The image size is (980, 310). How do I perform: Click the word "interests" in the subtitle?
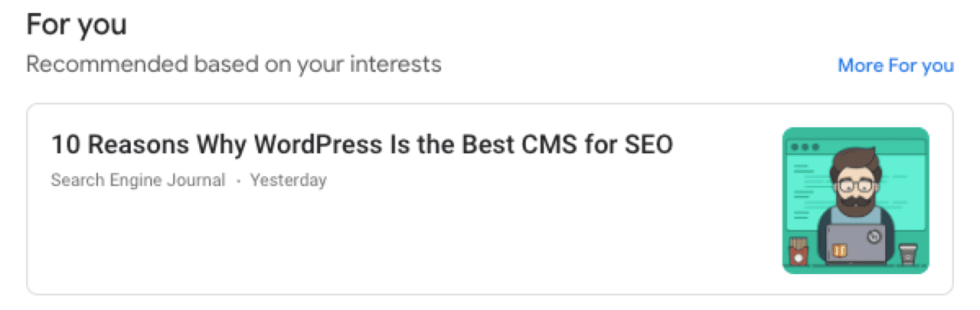tap(395, 65)
